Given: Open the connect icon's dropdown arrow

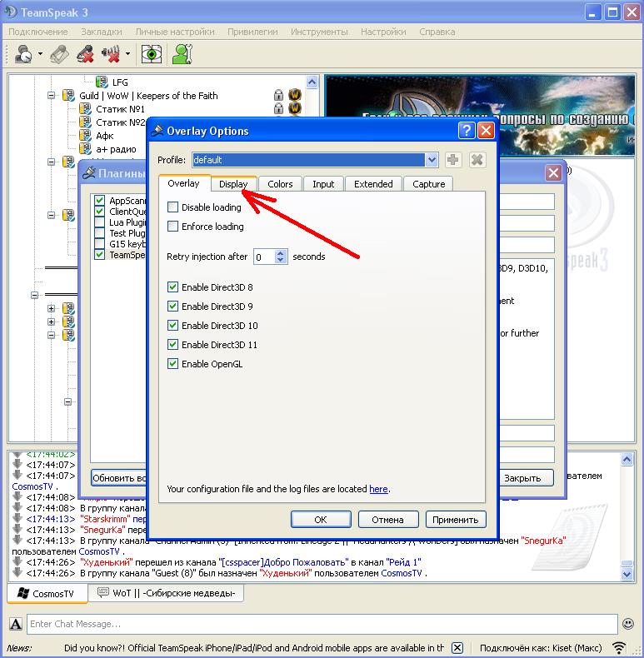Looking at the screenshot, I should (40, 53).
